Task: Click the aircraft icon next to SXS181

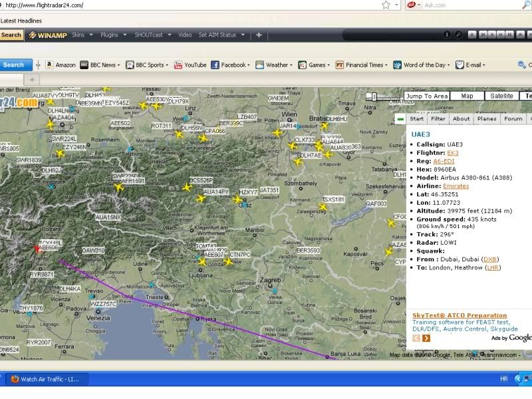Action: 323,207
